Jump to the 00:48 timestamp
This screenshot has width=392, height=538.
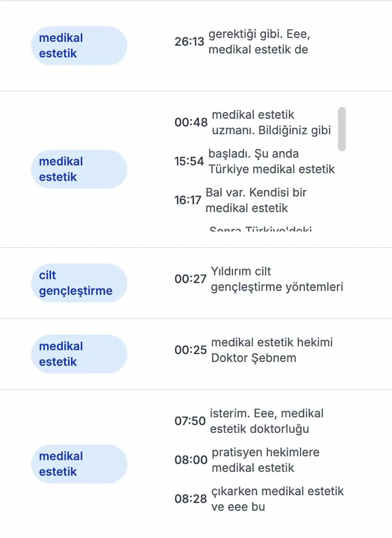click(x=191, y=122)
